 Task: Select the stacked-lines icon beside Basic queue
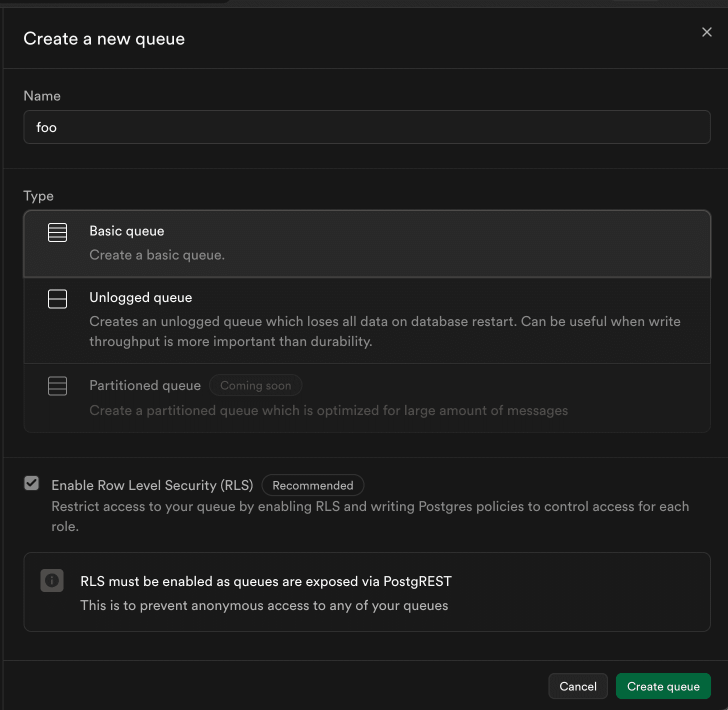pos(57,232)
